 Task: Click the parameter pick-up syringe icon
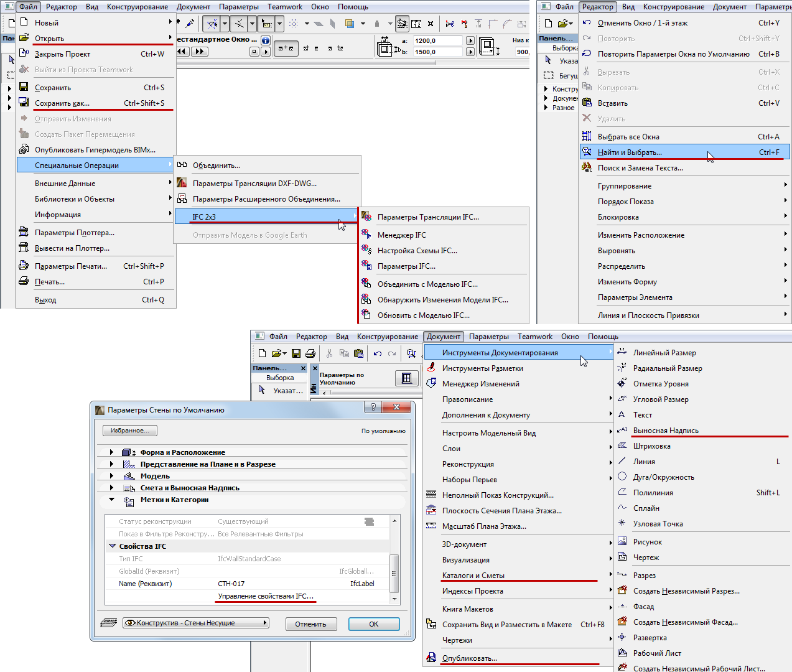click(190, 23)
